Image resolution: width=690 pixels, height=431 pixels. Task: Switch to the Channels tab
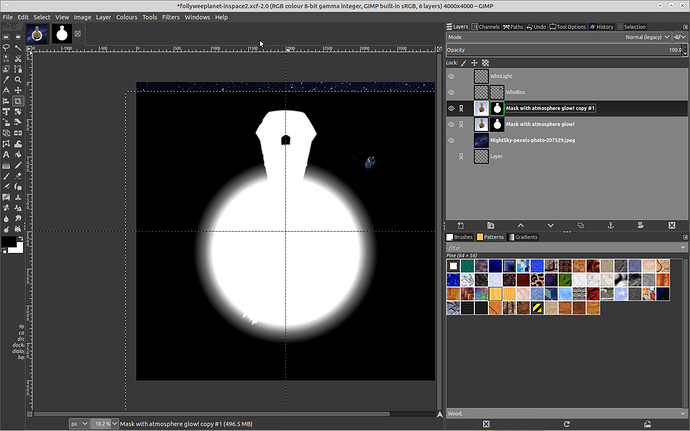[485, 27]
